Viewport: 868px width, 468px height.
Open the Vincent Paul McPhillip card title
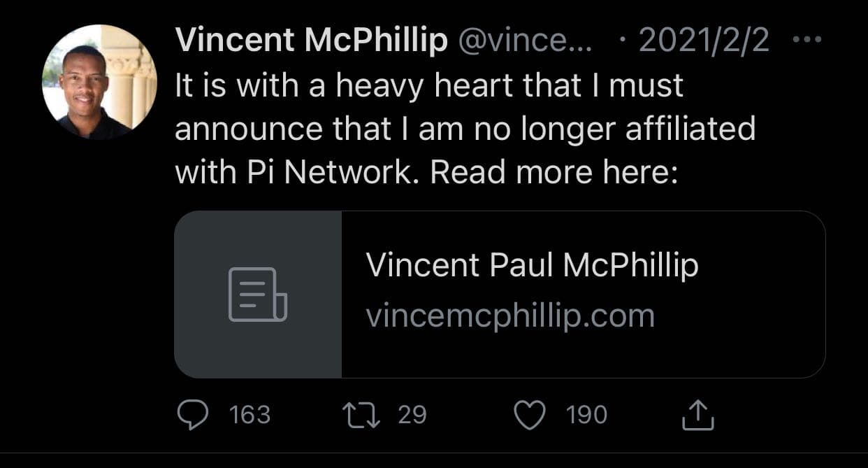pyautogui.click(x=532, y=266)
